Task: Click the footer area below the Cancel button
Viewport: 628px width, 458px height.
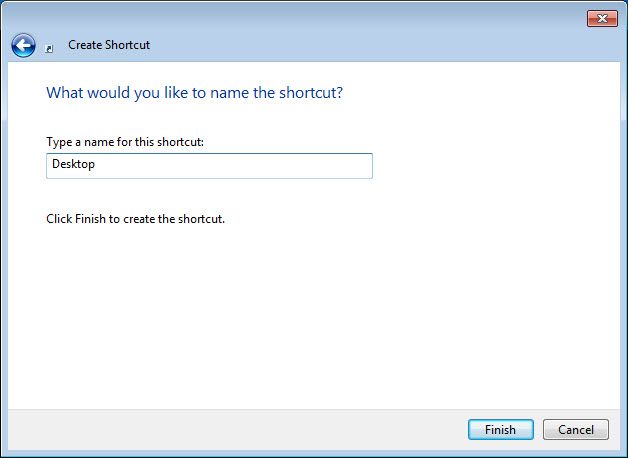Action: [576, 445]
